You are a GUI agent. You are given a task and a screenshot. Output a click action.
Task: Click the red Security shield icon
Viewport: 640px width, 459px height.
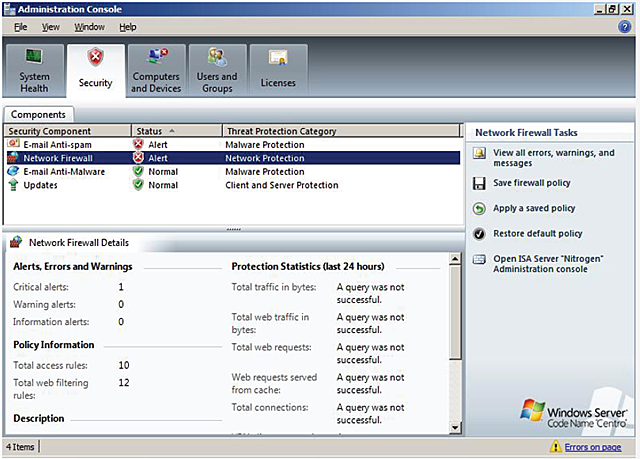pos(96,57)
